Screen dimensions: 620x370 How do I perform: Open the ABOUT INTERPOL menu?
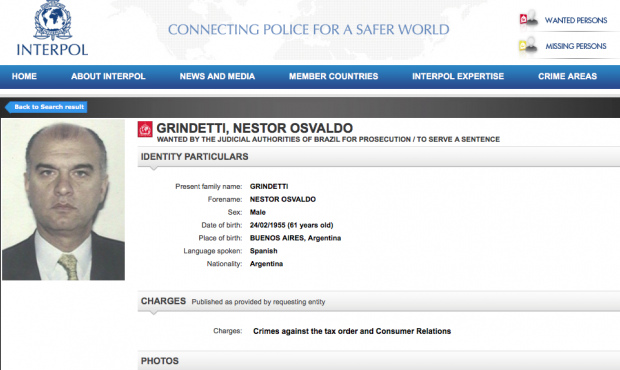(x=108, y=76)
